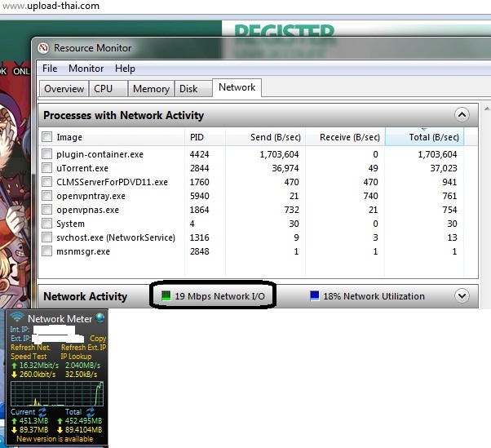Tick the plugin-container.exe checkbox
Viewport: 491px width, 448px height.
(47, 153)
